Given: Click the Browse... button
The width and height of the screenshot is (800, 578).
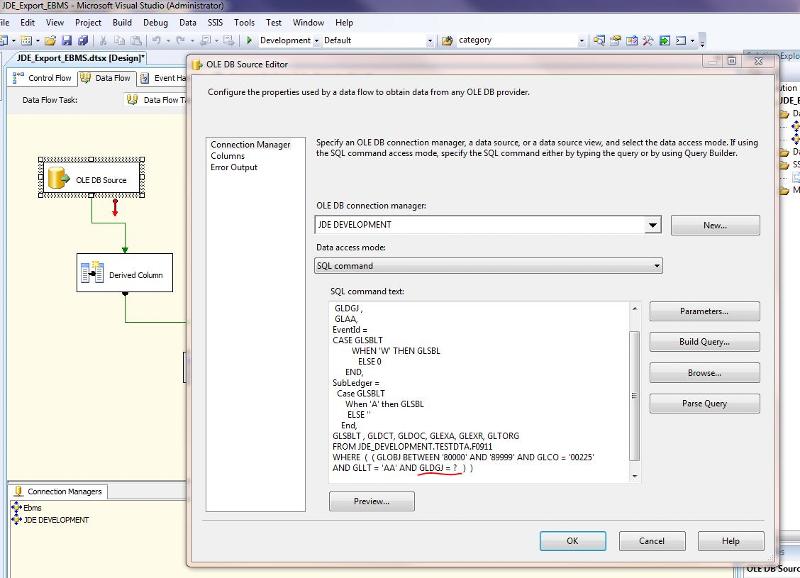Looking at the screenshot, I should 704,373.
